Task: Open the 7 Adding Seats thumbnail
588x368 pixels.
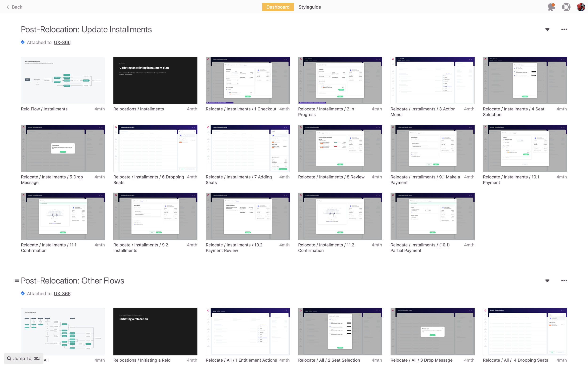Action: [248, 149]
